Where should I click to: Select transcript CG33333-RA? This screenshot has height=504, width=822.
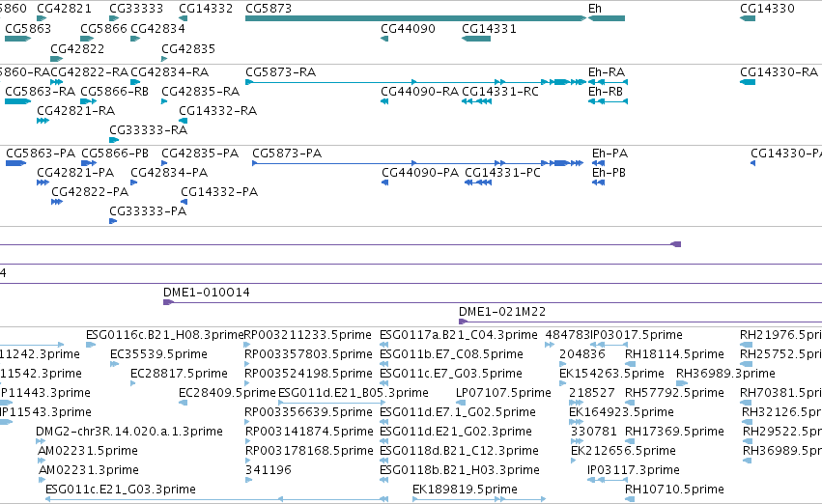(114, 140)
